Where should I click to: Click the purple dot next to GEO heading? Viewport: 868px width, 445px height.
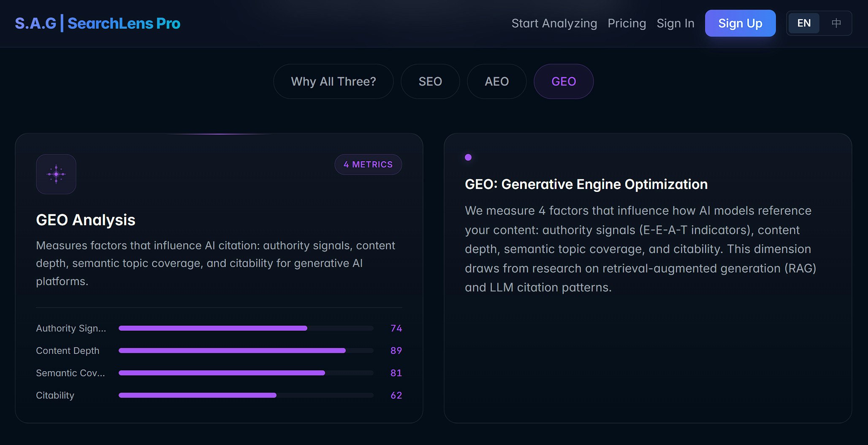(469, 157)
